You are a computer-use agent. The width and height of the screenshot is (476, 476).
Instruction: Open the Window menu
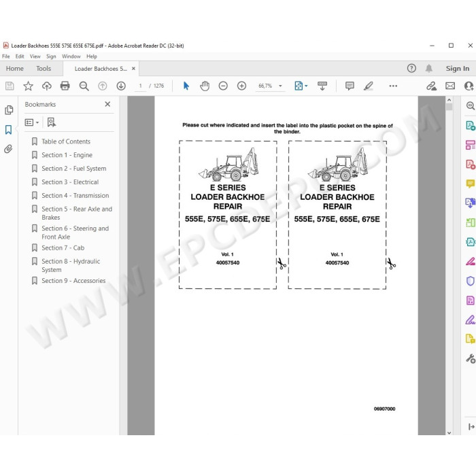click(x=71, y=56)
